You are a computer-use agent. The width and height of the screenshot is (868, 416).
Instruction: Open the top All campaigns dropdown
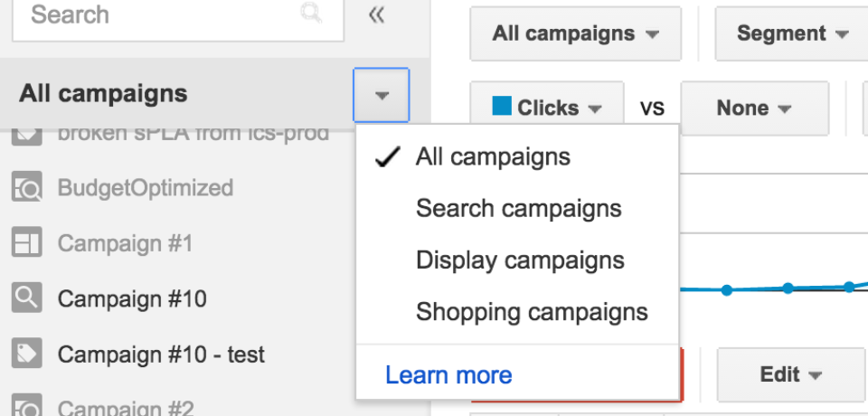(576, 33)
